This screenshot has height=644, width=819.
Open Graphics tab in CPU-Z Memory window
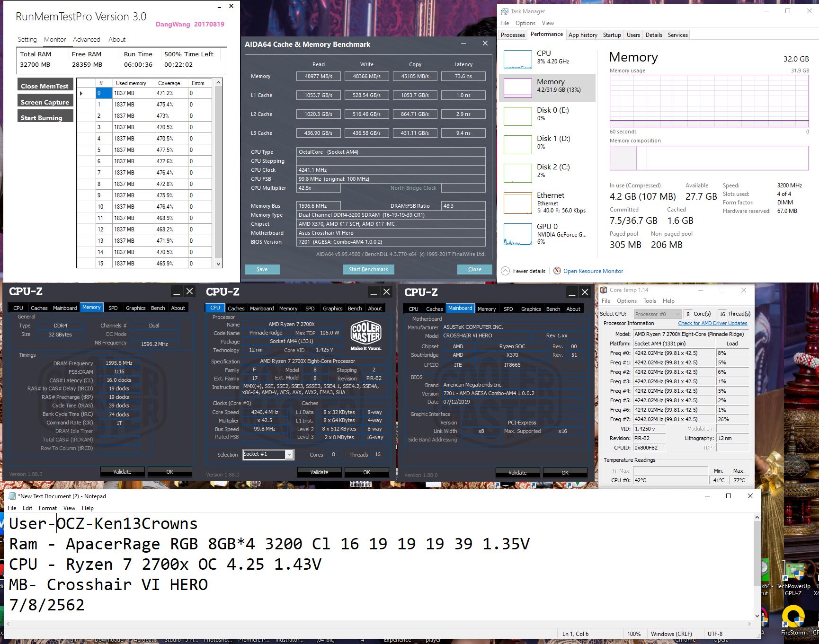135,308
